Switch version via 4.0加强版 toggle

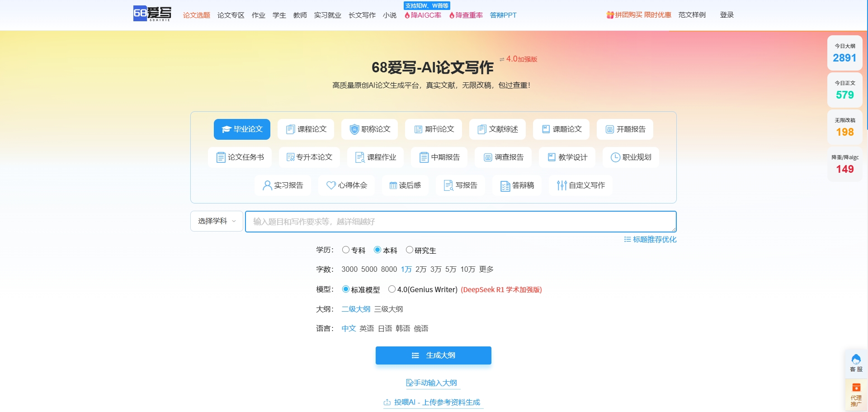[519, 59]
